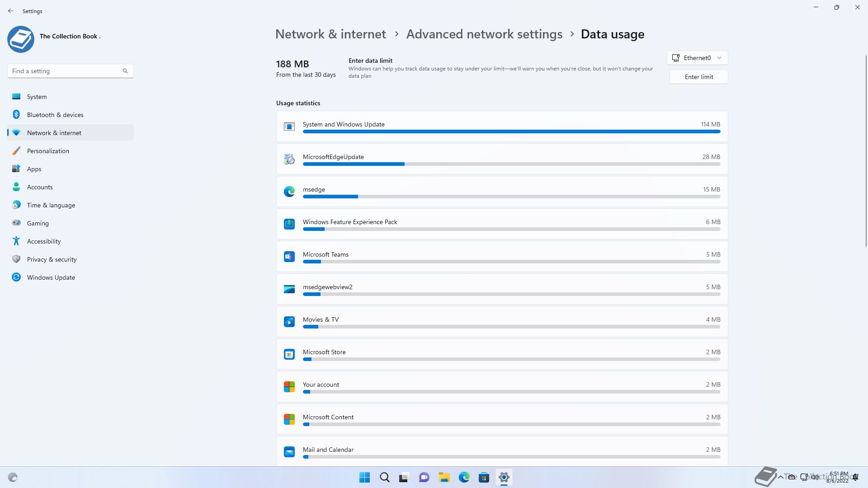Image resolution: width=868 pixels, height=488 pixels.
Task: Open Microsoft Store from the taskbar
Action: pos(484,477)
